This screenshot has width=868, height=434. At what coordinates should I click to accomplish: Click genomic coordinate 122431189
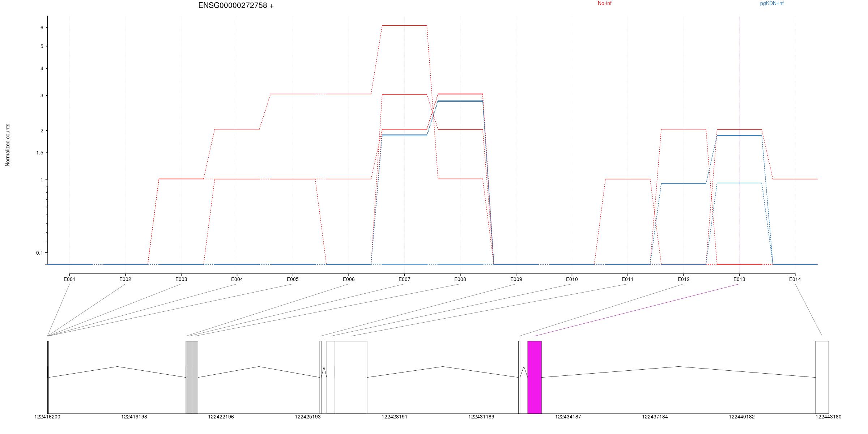pyautogui.click(x=481, y=417)
